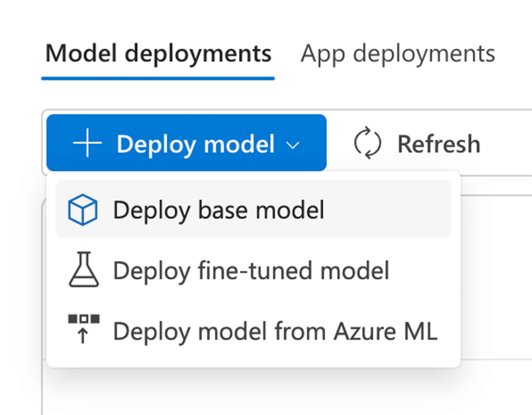Click the Azure ML upload blocks icon

click(x=84, y=329)
